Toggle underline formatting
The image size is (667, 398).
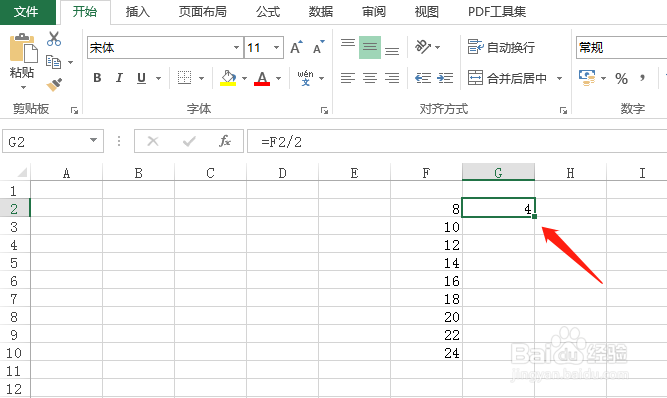(141, 78)
